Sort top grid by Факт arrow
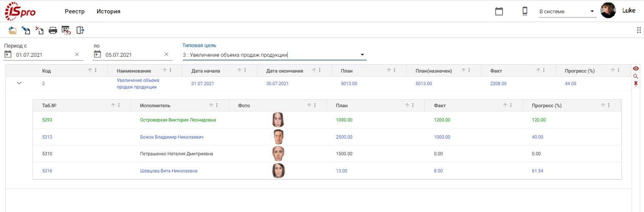 tap(538, 71)
